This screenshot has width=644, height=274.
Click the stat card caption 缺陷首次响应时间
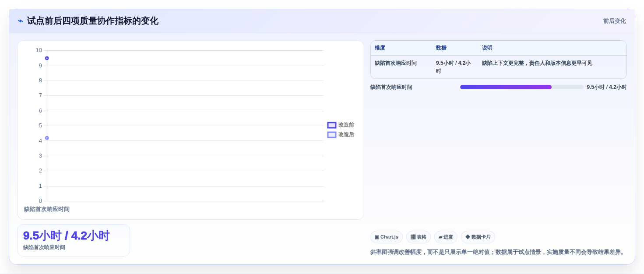tap(44, 247)
